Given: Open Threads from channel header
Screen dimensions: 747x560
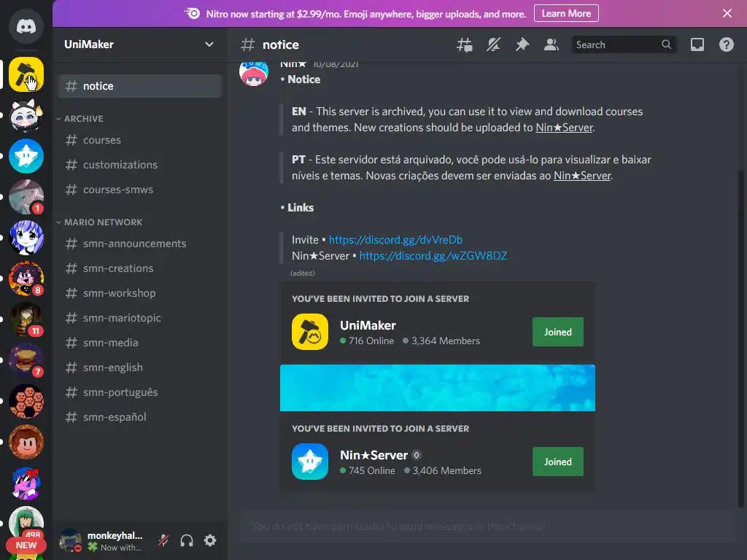Looking at the screenshot, I should coord(465,44).
